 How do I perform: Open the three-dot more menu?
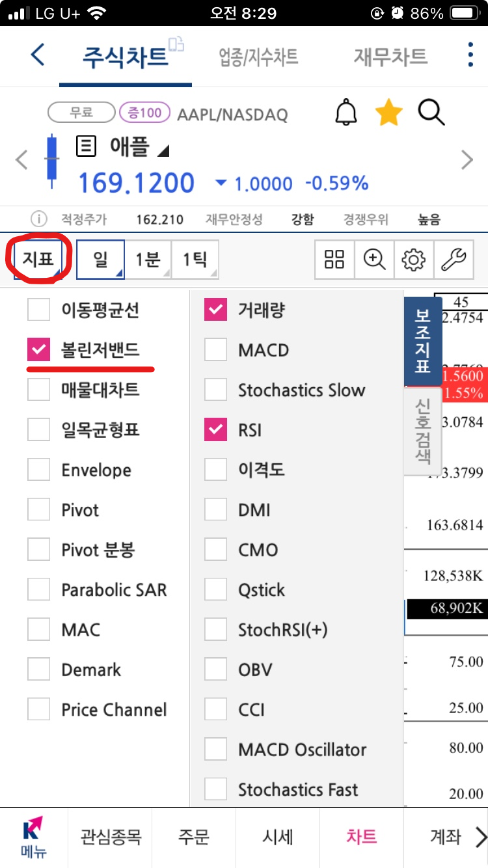(x=470, y=55)
